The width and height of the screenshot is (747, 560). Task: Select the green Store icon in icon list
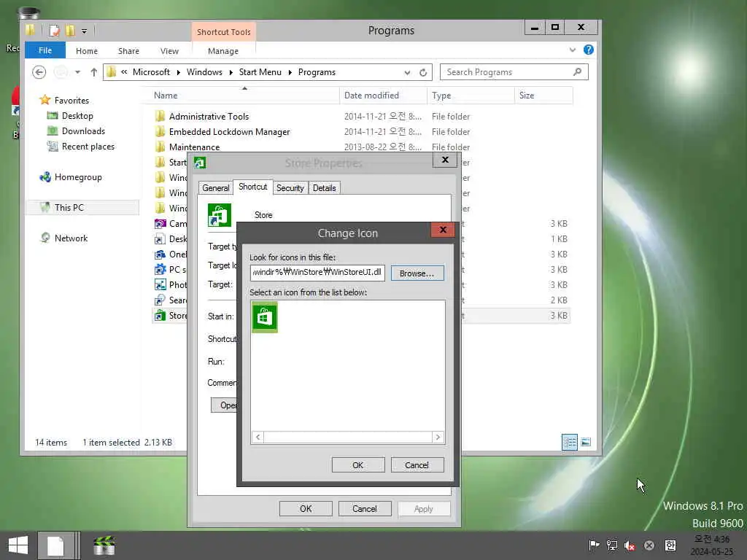click(264, 317)
